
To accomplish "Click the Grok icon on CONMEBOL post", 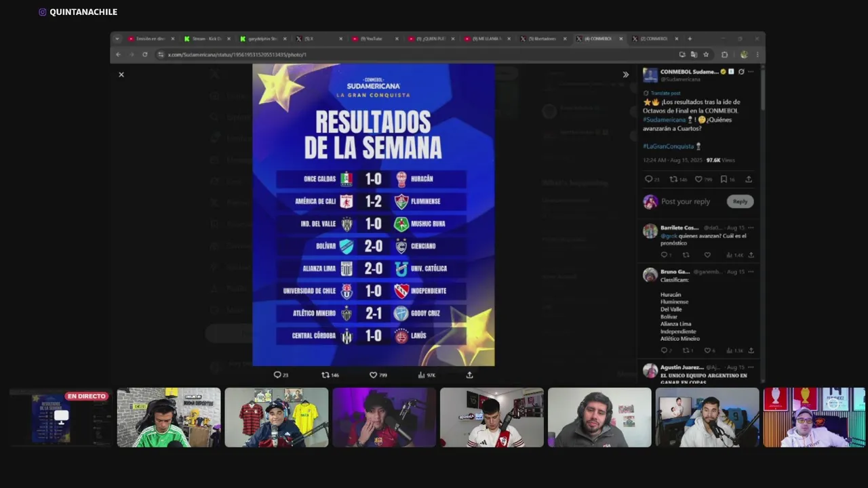I will 741,71.
